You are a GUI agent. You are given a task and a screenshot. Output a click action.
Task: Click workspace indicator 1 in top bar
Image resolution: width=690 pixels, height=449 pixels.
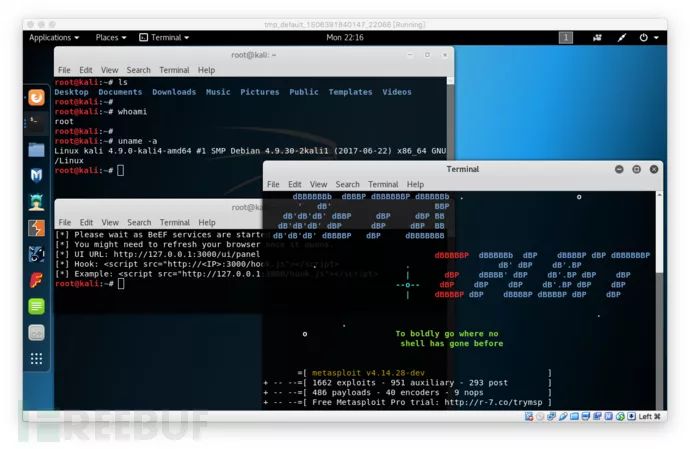[566, 38]
